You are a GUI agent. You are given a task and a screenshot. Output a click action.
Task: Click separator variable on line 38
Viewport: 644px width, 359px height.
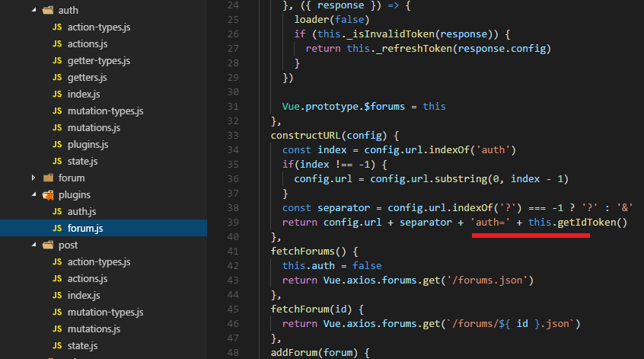[343, 208]
